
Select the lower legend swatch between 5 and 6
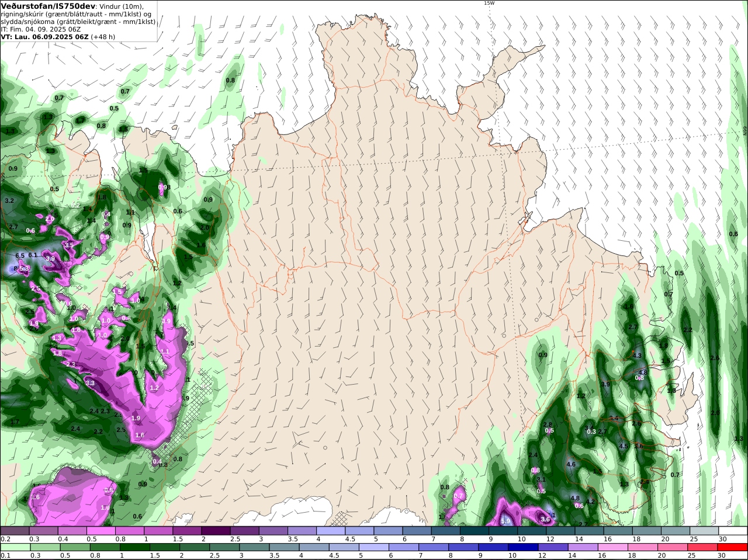[374, 547]
